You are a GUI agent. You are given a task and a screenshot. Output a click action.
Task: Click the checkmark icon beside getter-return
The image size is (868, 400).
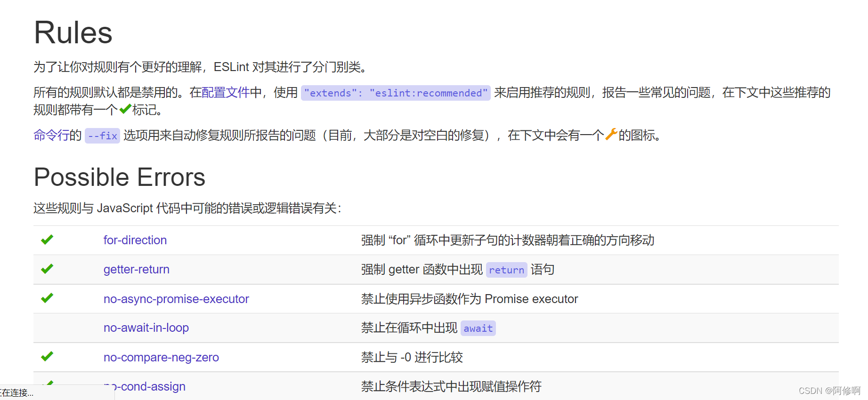pos(47,269)
